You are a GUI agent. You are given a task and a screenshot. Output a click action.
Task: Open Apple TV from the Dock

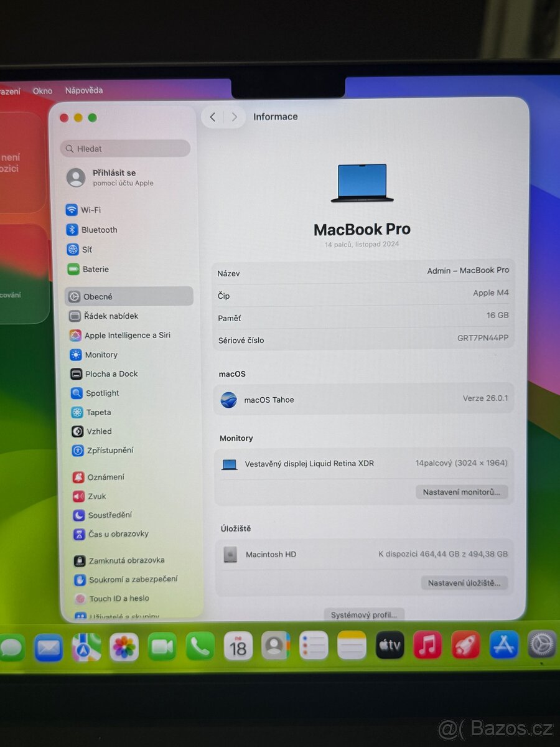pos(390,646)
